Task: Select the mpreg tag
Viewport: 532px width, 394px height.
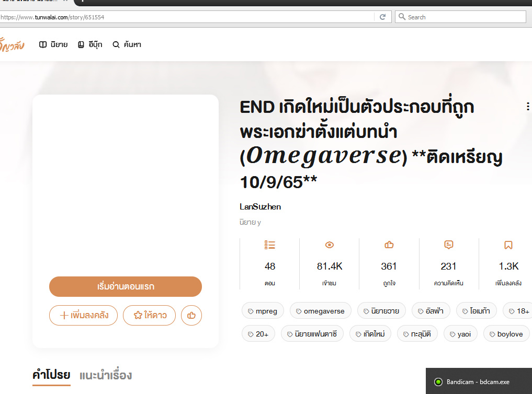Action: click(x=263, y=311)
